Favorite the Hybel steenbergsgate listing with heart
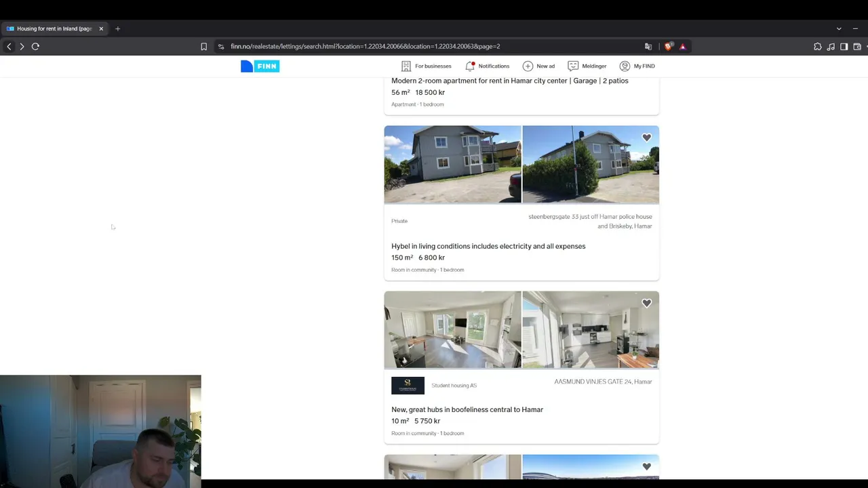Viewport: 868px width, 488px height. pyautogui.click(x=646, y=138)
